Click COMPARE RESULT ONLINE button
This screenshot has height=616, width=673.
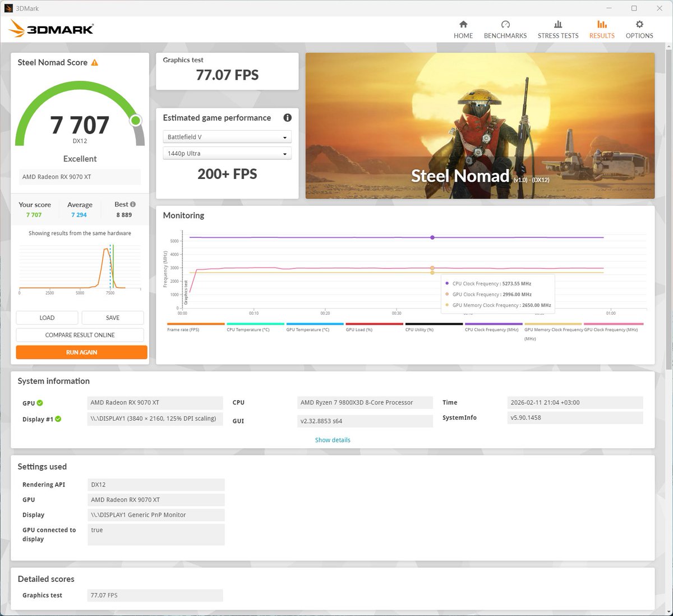pos(80,335)
